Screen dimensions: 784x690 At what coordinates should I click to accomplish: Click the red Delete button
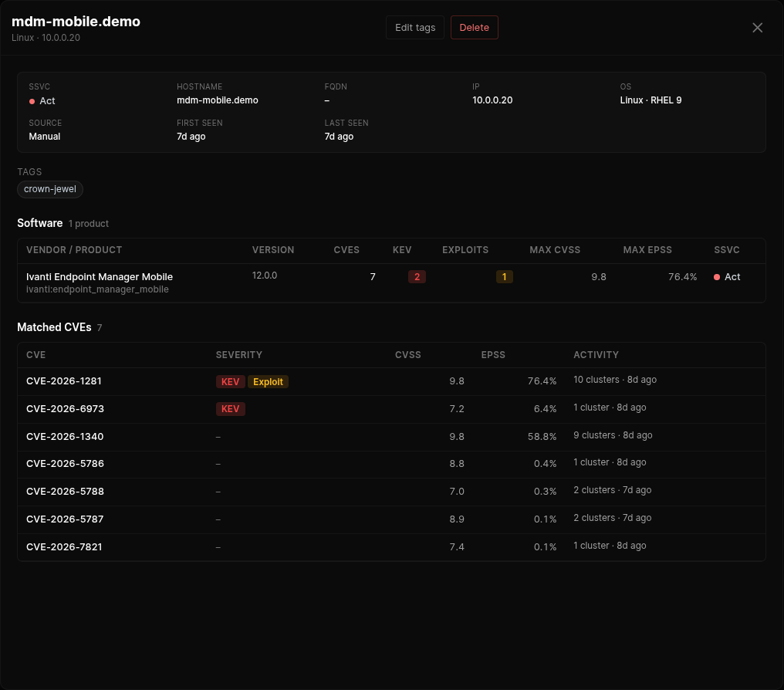(474, 28)
